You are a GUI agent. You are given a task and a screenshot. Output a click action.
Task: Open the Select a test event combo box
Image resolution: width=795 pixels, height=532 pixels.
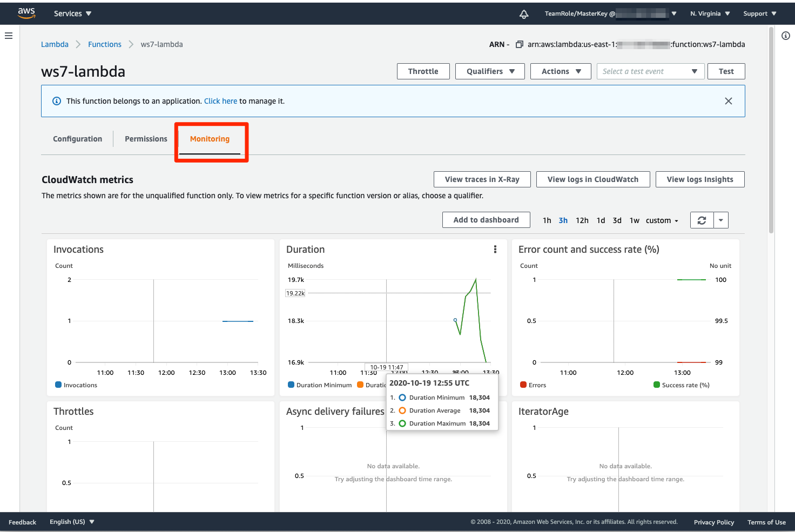point(651,71)
